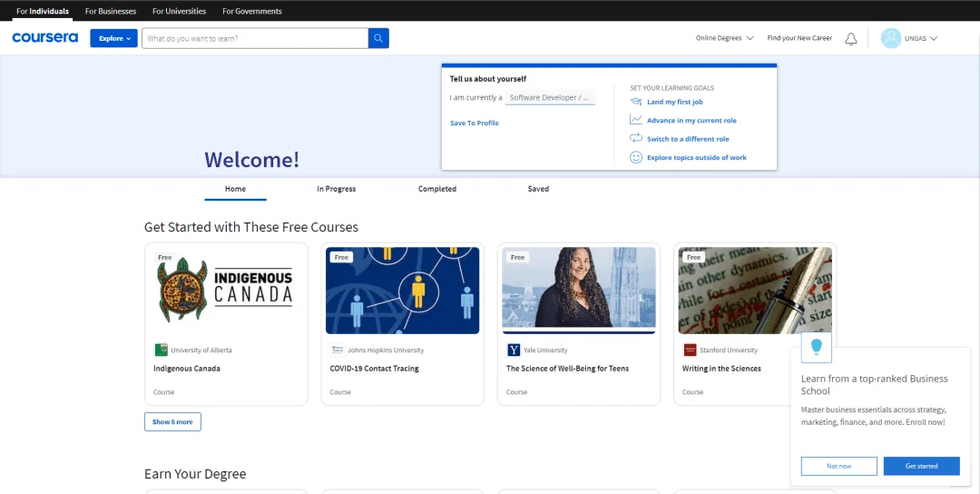Screen dimensions: 980x494
Task: Open the For Businesses section
Action: [111, 11]
